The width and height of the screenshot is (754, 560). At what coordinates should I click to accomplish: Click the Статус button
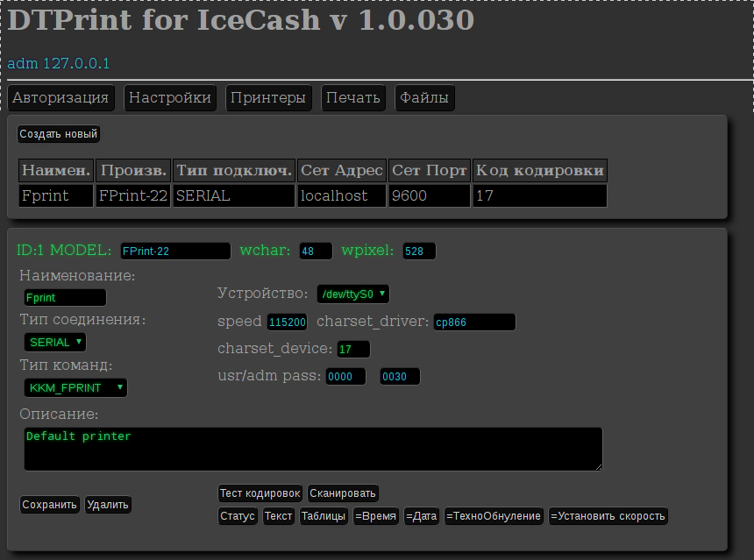click(237, 516)
